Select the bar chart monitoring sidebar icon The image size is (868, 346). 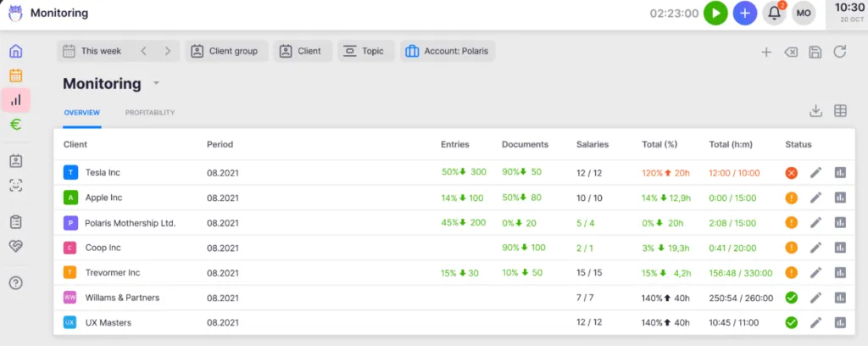pyautogui.click(x=16, y=100)
